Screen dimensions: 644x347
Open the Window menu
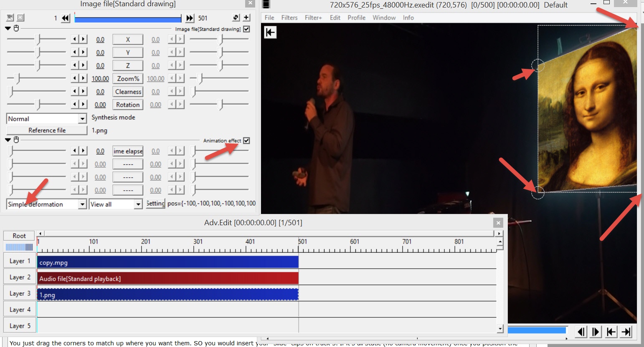(384, 18)
